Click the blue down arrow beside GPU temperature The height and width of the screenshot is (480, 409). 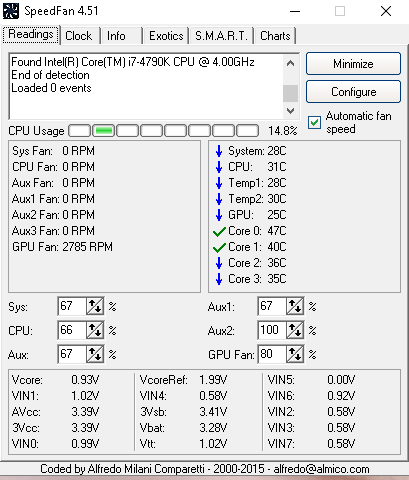[x=219, y=215]
